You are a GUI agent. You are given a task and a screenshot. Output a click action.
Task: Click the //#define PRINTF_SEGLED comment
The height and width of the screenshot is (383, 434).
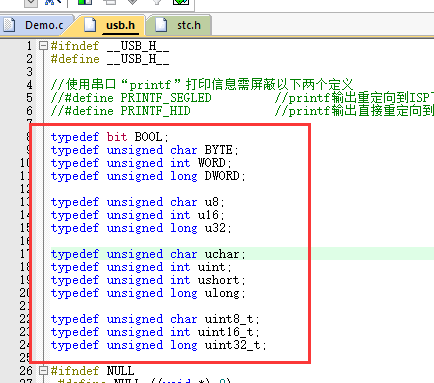point(131,98)
